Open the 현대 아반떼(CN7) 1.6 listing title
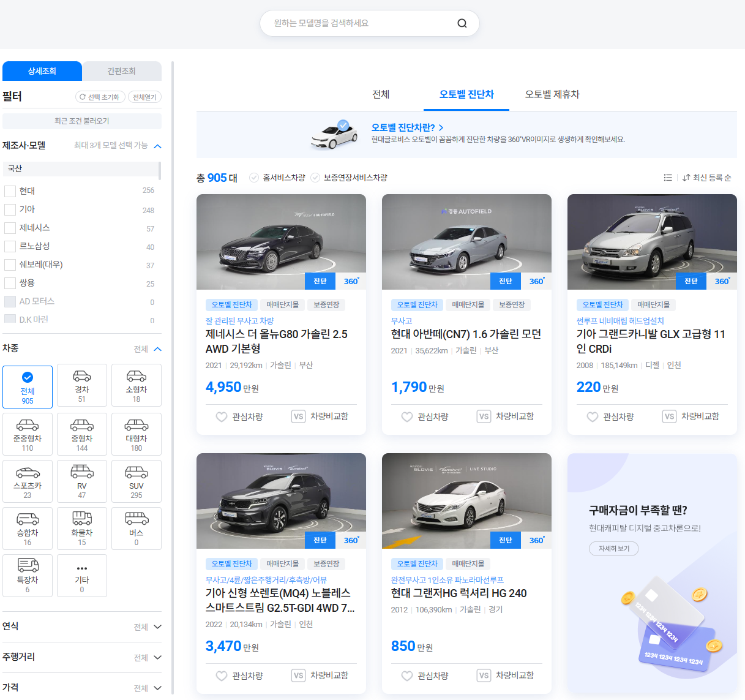The height and width of the screenshot is (700, 745). pos(466,334)
